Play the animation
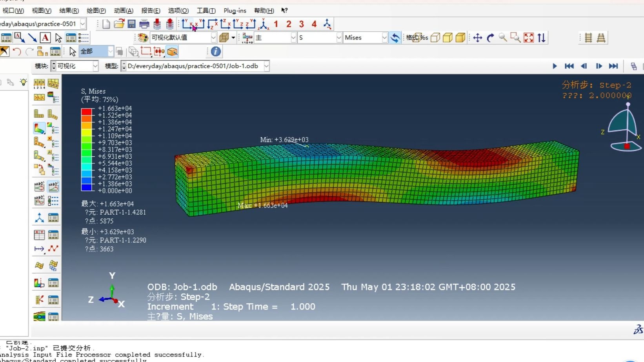This screenshot has height=362, width=644. [555, 66]
